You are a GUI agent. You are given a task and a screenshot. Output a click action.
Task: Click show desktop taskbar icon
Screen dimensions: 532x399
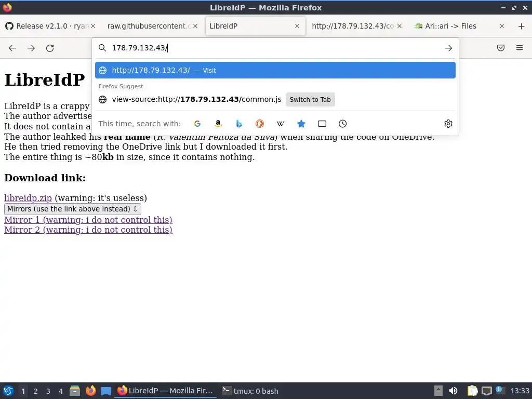pyautogui.click(x=106, y=391)
